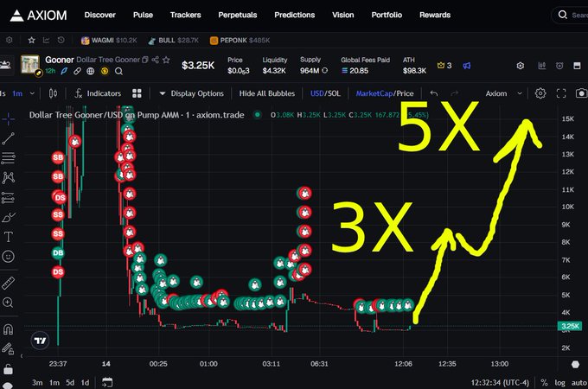Change chart candle style
This screenshot has height=389, width=588.
coord(53,93)
